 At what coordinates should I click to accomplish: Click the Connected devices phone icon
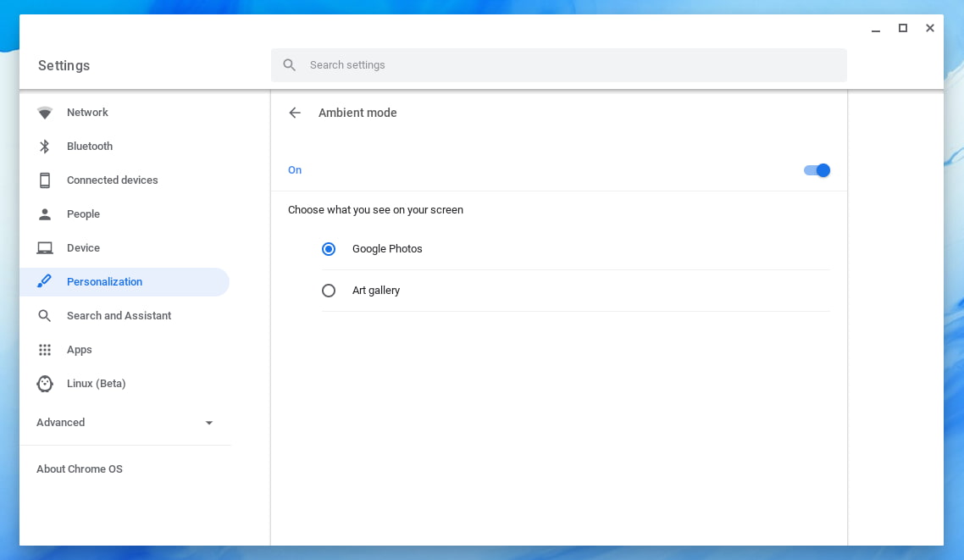coord(44,180)
